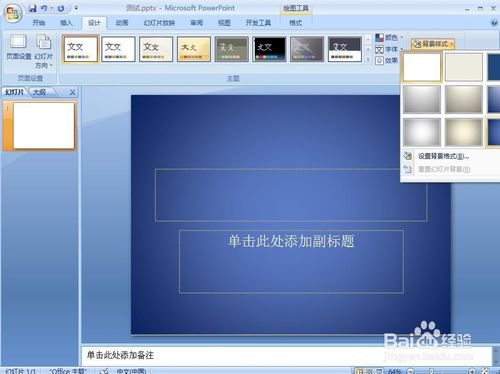Click the 单击此处添加备注 notes area

(287, 355)
